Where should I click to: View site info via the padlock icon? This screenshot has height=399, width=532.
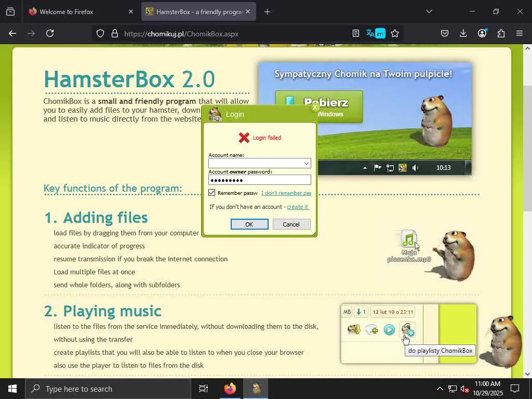click(115, 34)
